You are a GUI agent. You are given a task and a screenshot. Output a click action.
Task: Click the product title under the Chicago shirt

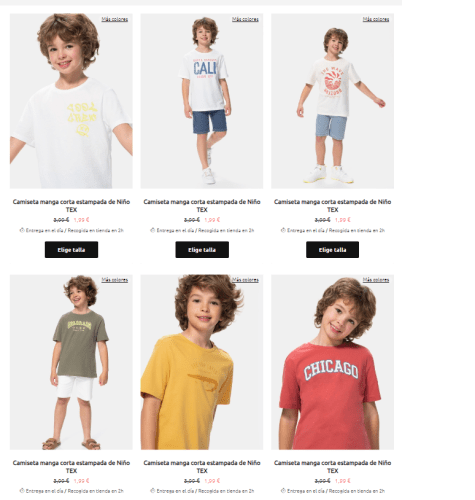coord(332,467)
